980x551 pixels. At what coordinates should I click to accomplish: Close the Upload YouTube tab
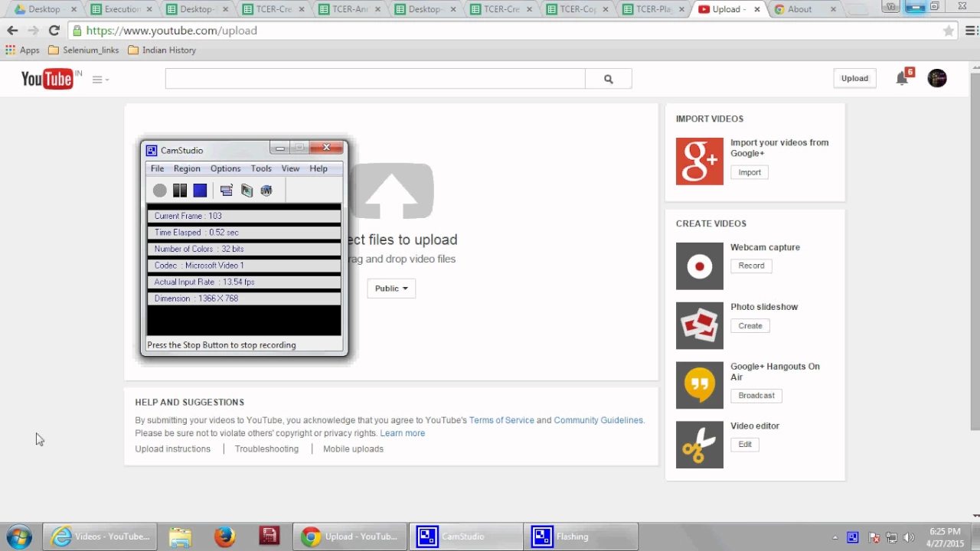(x=757, y=9)
